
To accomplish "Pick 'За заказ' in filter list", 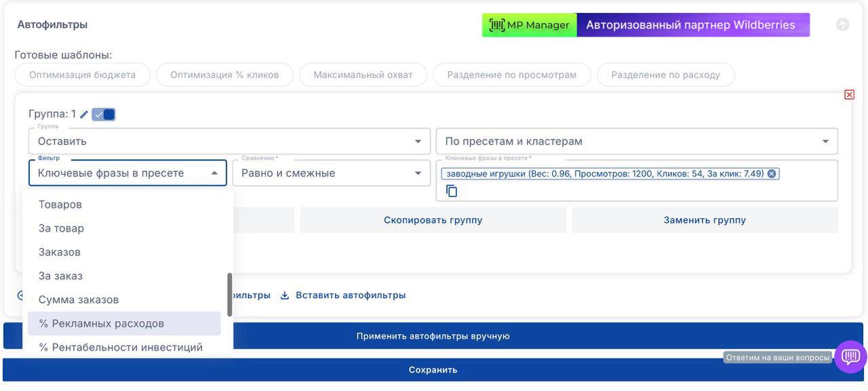I will 60,276.
